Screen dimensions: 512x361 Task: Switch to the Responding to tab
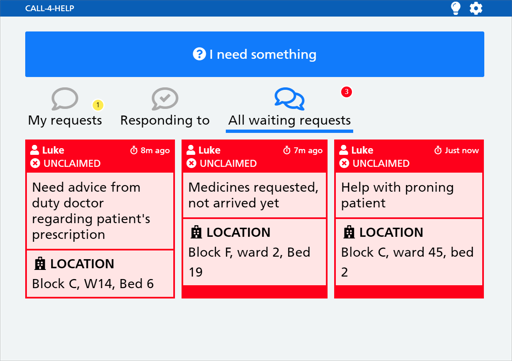(x=165, y=109)
